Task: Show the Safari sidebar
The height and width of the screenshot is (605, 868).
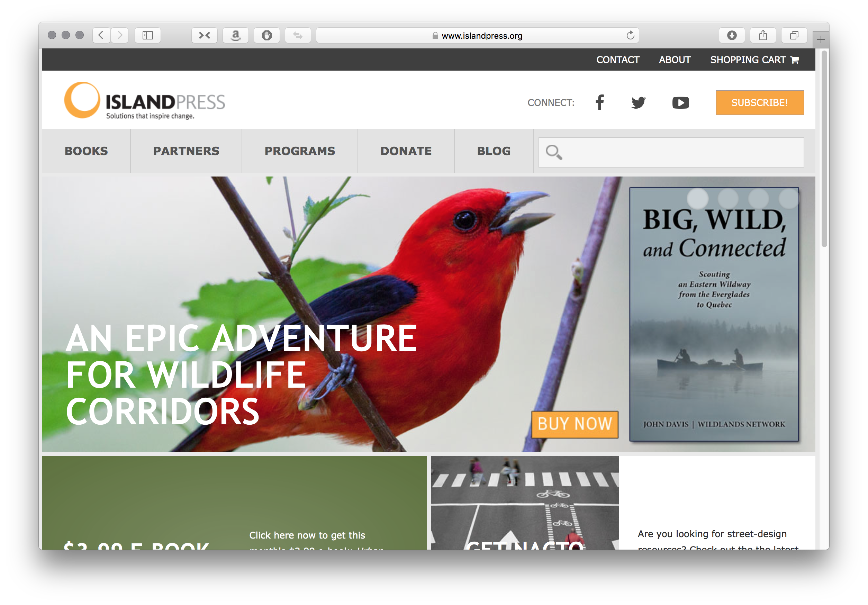Action: coord(147,35)
